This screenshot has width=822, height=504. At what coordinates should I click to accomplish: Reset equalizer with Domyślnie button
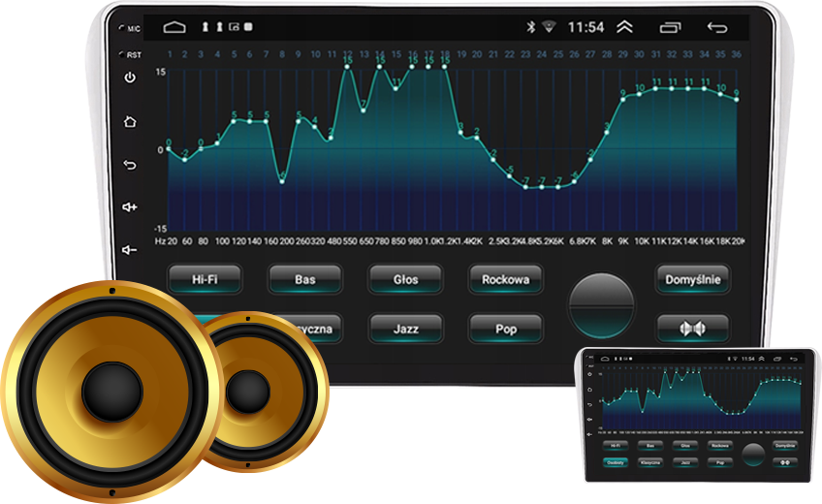pos(693,279)
